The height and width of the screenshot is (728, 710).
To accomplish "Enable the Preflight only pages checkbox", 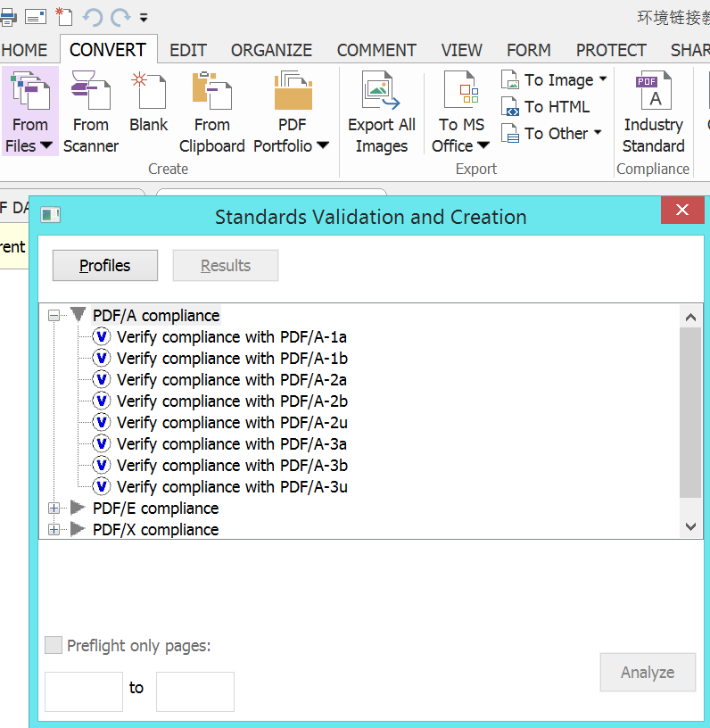I will (54, 645).
